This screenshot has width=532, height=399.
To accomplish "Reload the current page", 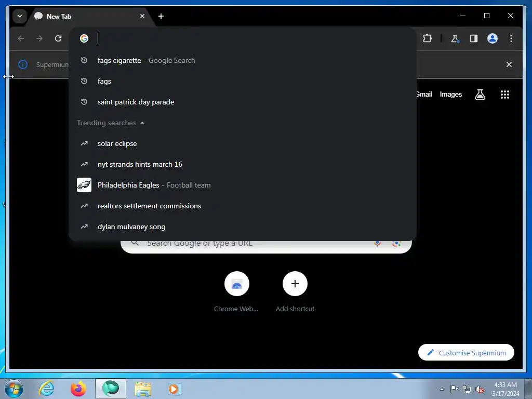I will (58, 38).
